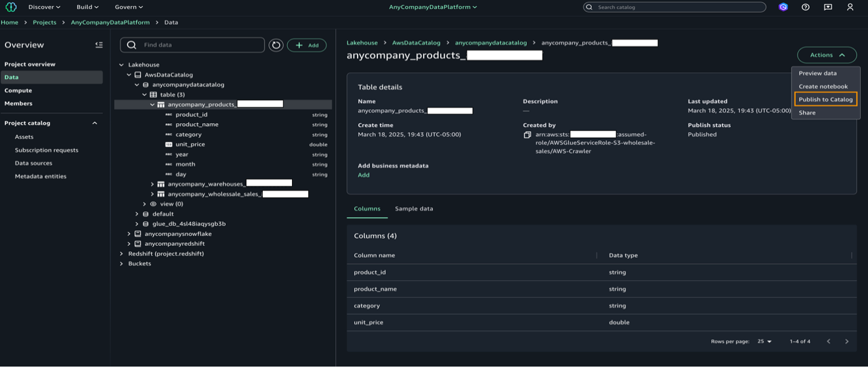Click the Find data search field

(200, 46)
